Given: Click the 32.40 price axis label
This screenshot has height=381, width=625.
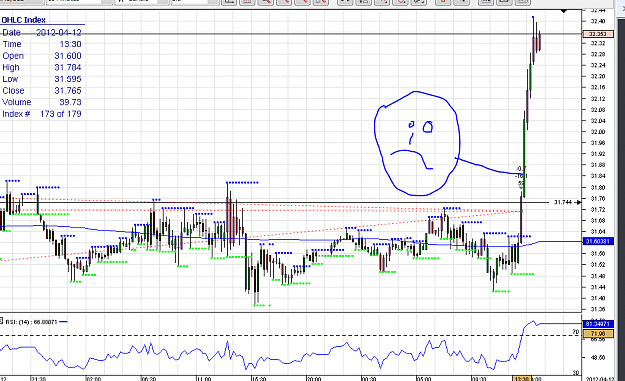Looking at the screenshot, I should [598, 21].
